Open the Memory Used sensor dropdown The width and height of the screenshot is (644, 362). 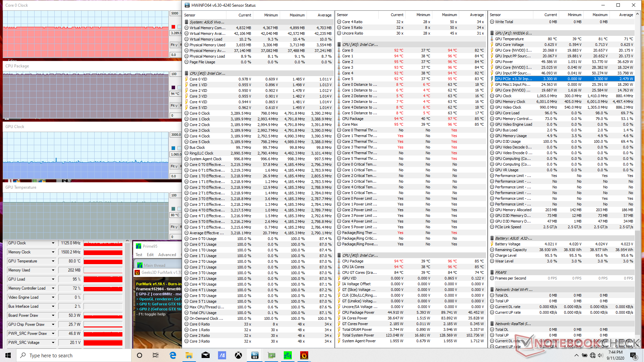tap(53, 270)
